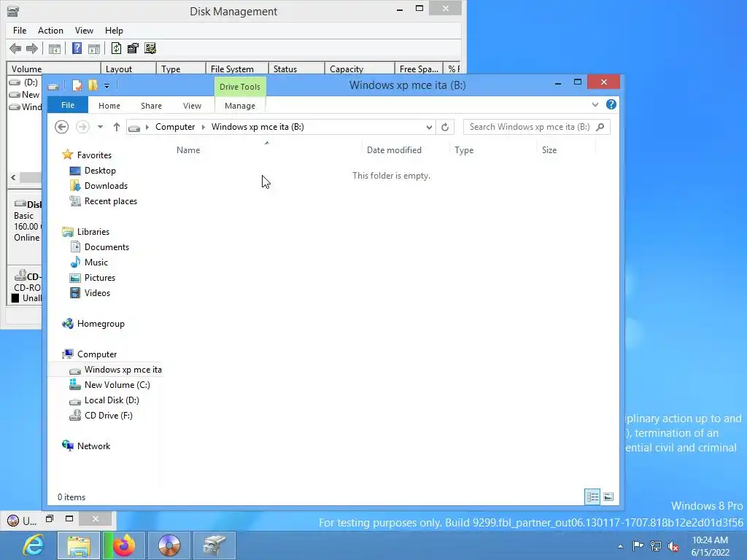The height and width of the screenshot is (560, 747).
Task: Click Capacity column in Disk Management
Action: click(359, 69)
